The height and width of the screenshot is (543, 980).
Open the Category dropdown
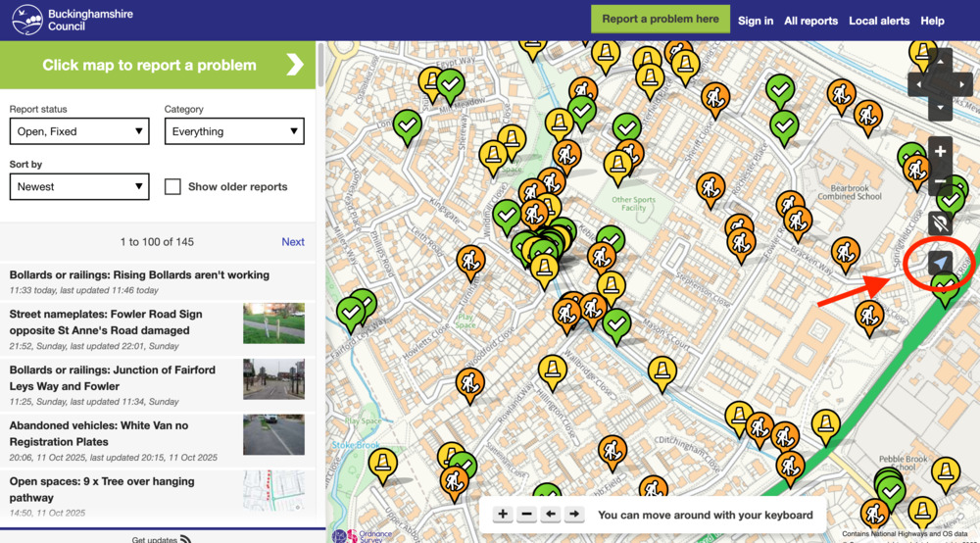click(x=234, y=131)
